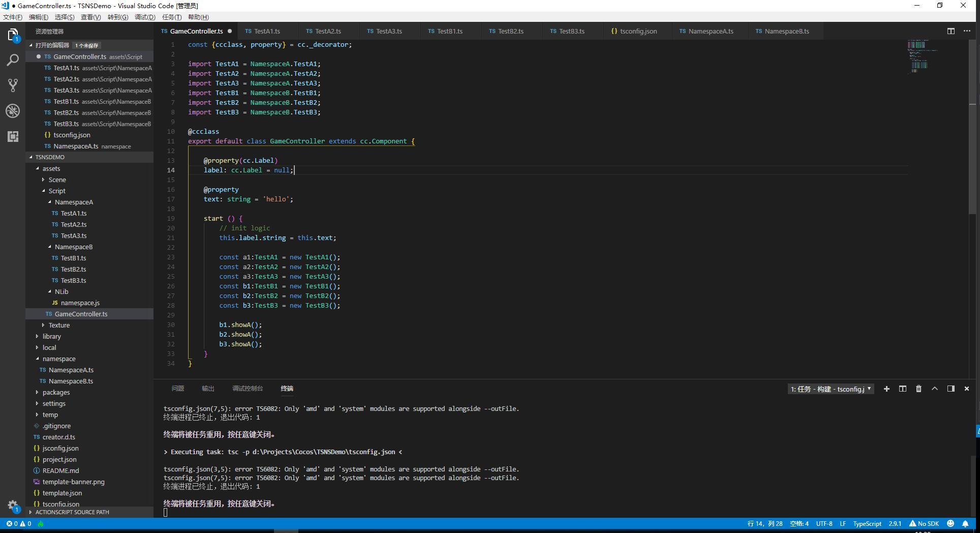Screen dimensions: 980x533
Task: Split the editor to the right
Action: point(951,31)
